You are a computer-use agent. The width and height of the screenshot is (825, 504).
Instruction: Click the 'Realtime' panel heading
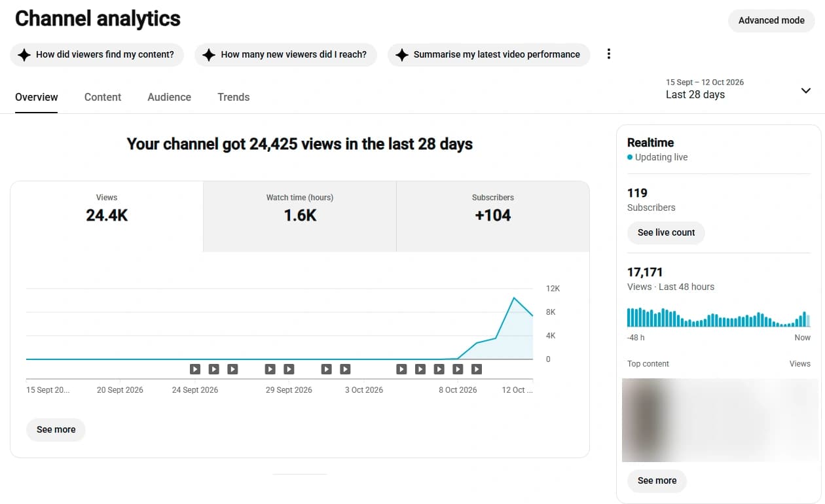(650, 142)
